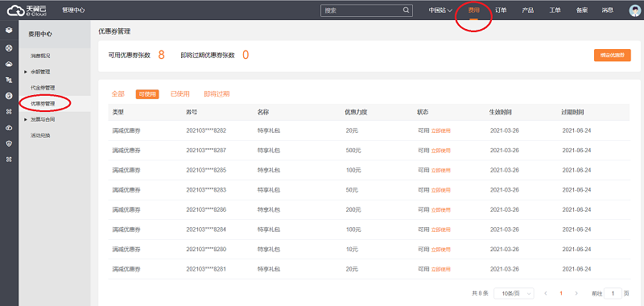644x306 pixels.
Task: Select the 即将过期 filter tab
Action: point(217,94)
